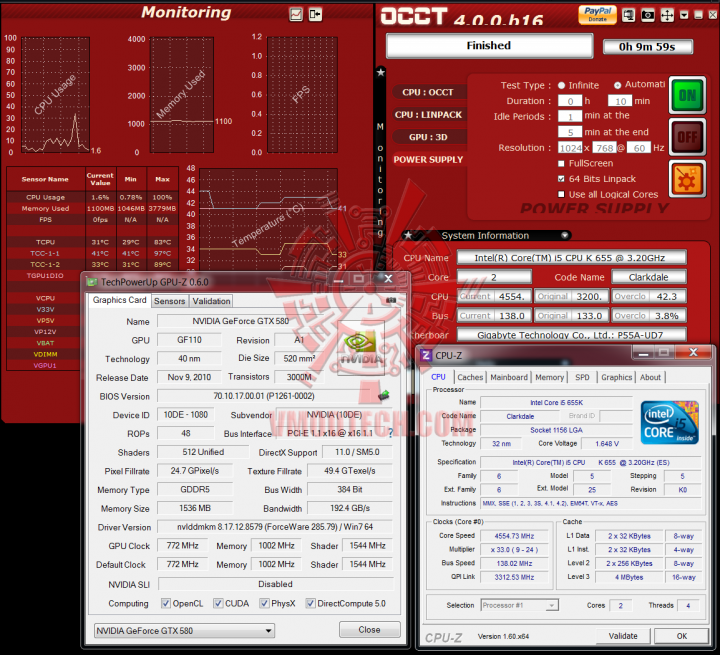
Task: Click the detach panel icon in Monitoring header
Action: 315,14
